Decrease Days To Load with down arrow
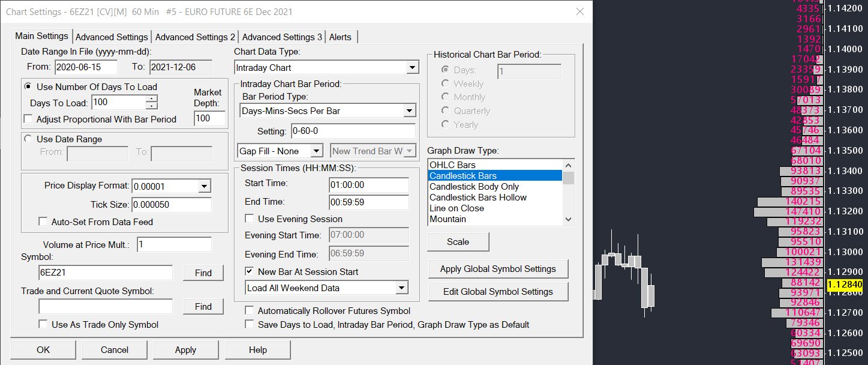This screenshot has height=365, width=868. click(x=152, y=106)
